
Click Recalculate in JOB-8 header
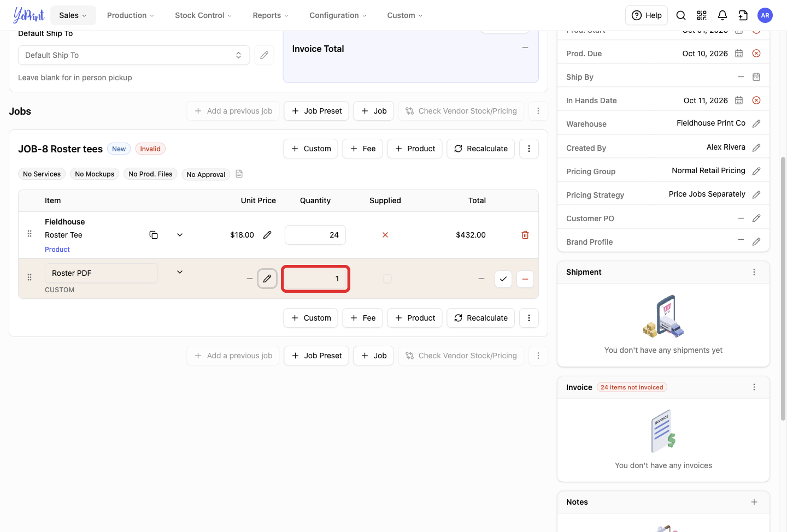(481, 149)
